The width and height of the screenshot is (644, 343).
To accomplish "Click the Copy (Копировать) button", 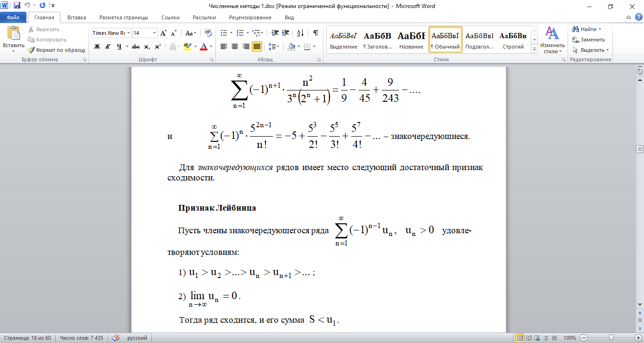I will click(47, 40).
